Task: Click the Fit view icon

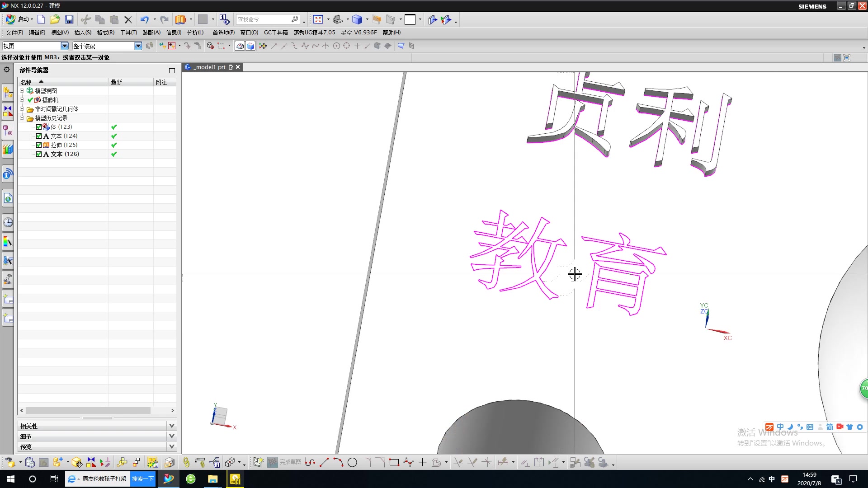Action: (318, 19)
